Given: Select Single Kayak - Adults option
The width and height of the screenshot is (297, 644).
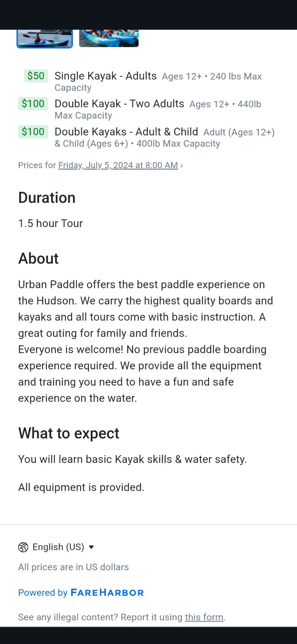Looking at the screenshot, I should point(106,76).
